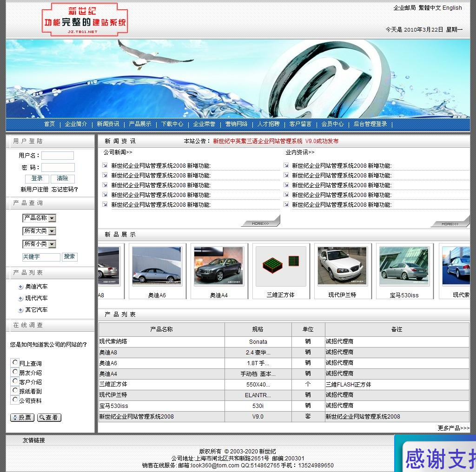This screenshot has height=472, width=476.
Task: Open the 现代伊兰特 product thumbnail
Action: click(343, 267)
